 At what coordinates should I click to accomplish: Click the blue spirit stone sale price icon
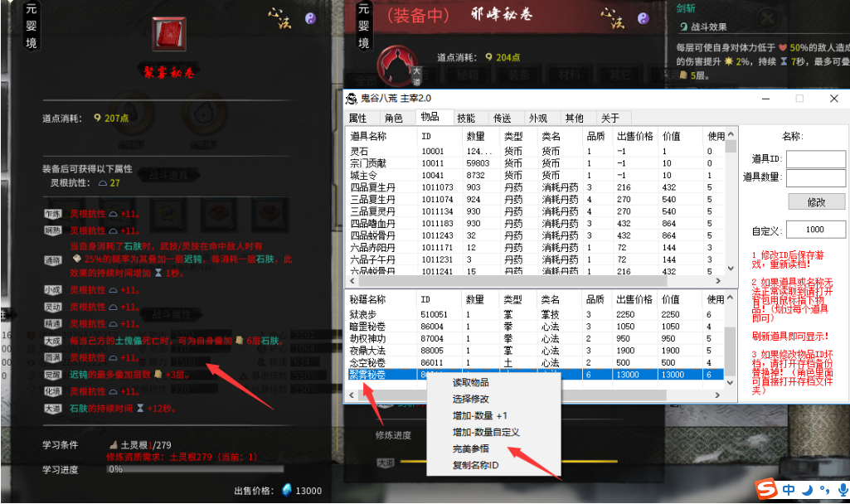287,490
